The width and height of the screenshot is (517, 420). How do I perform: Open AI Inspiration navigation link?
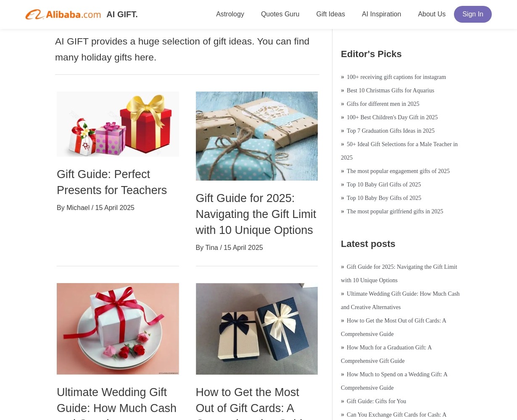pyautogui.click(x=381, y=14)
